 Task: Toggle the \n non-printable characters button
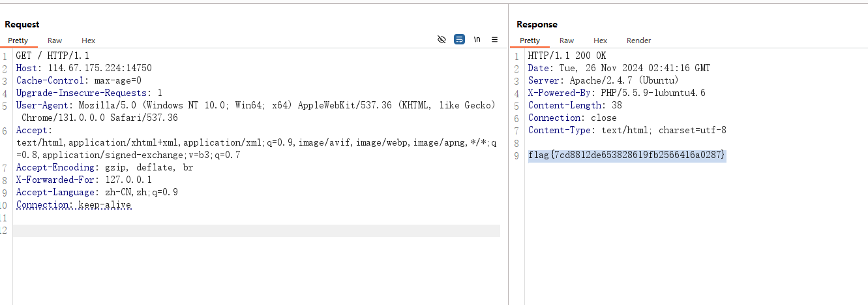[x=477, y=40]
